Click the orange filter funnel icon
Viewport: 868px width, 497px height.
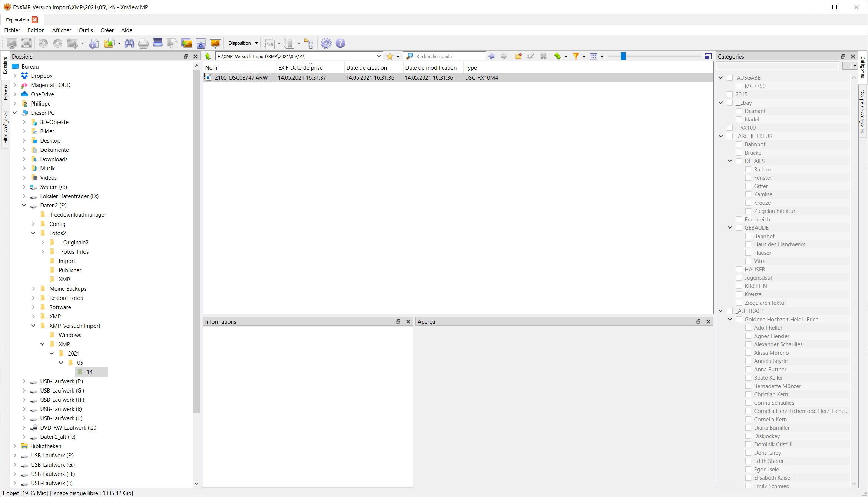[576, 56]
